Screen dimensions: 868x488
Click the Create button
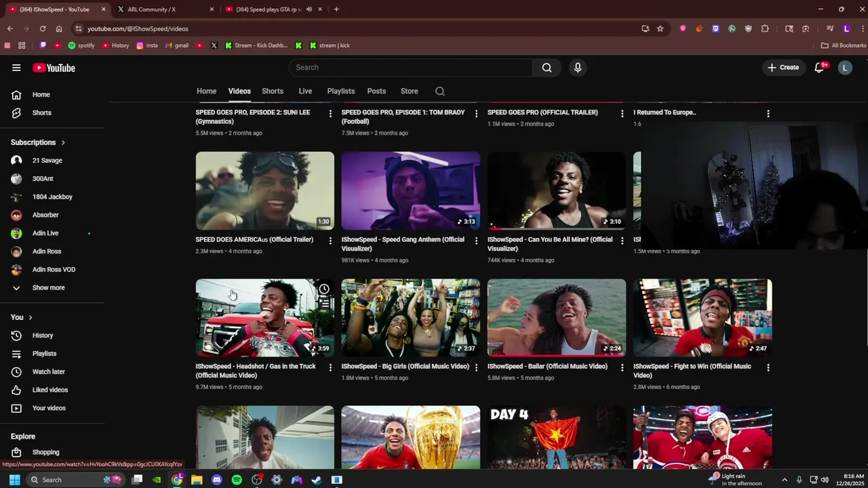783,68
